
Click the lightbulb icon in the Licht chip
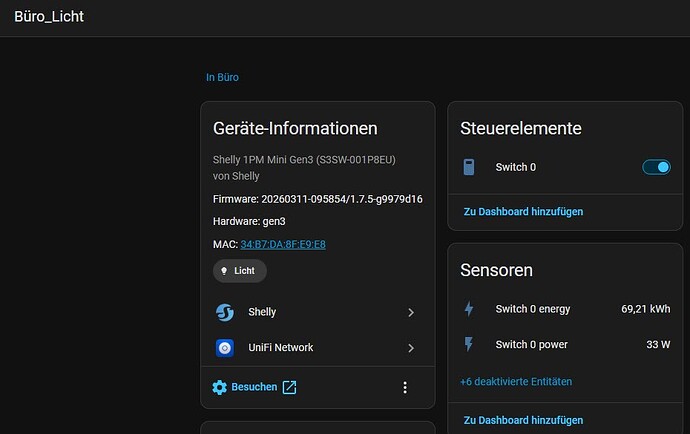pyautogui.click(x=224, y=271)
